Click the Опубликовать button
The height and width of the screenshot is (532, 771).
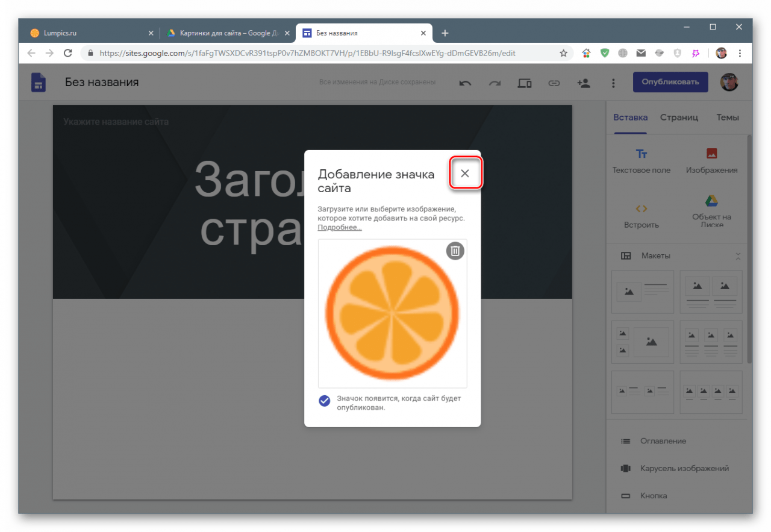click(x=670, y=82)
